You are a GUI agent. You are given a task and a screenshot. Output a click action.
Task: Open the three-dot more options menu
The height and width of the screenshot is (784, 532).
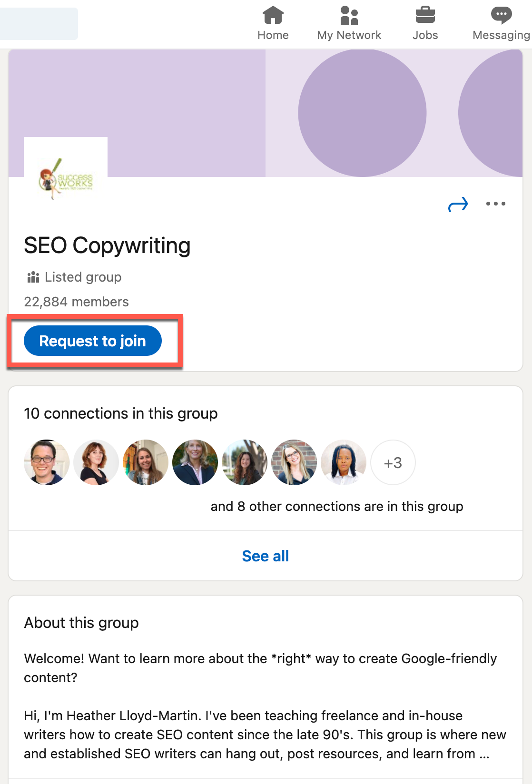[x=495, y=204]
